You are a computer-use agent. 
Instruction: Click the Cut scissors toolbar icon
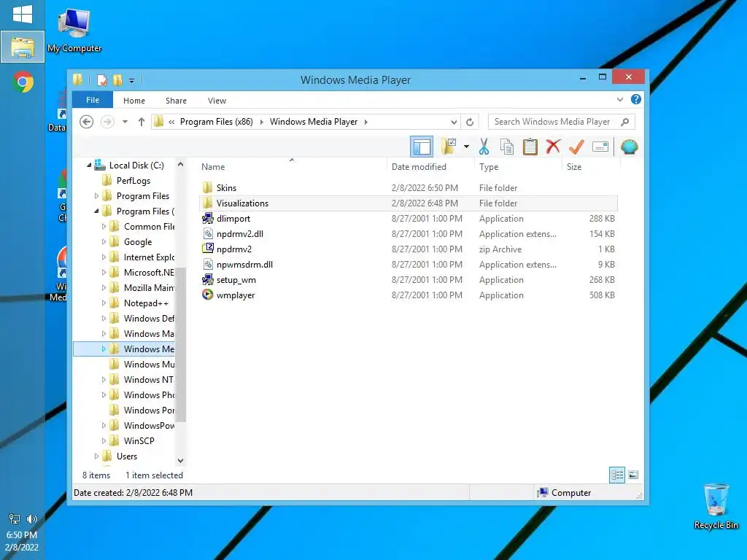click(x=484, y=147)
